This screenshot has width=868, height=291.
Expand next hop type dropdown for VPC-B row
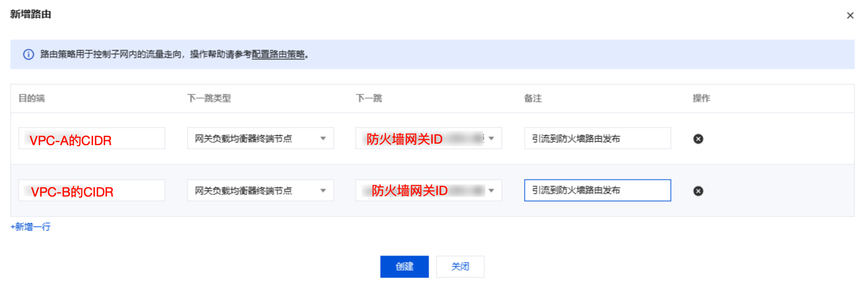point(260,191)
